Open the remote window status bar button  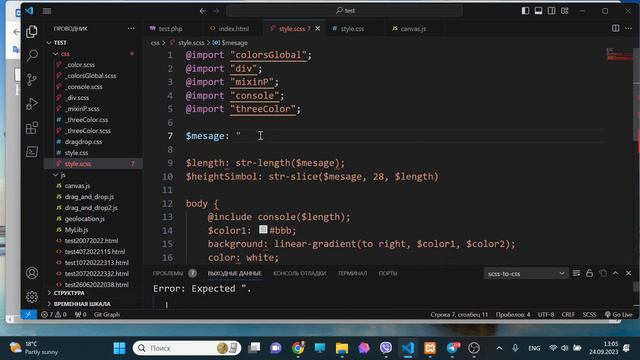(x=29, y=314)
